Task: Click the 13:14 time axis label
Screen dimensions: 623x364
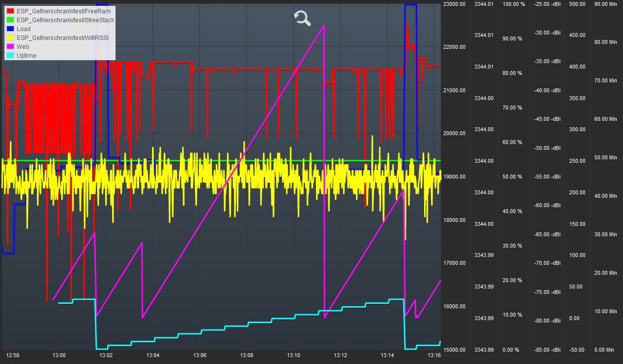Action: point(388,355)
